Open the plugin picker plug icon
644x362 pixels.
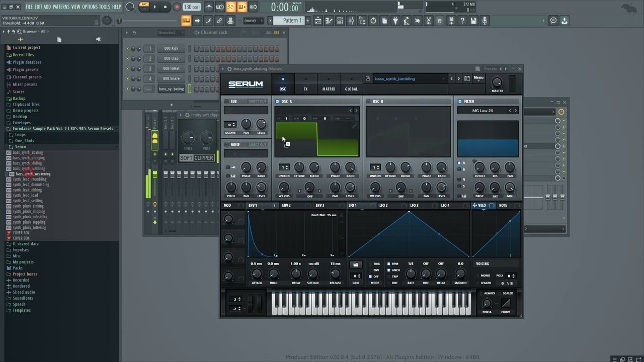[396, 21]
